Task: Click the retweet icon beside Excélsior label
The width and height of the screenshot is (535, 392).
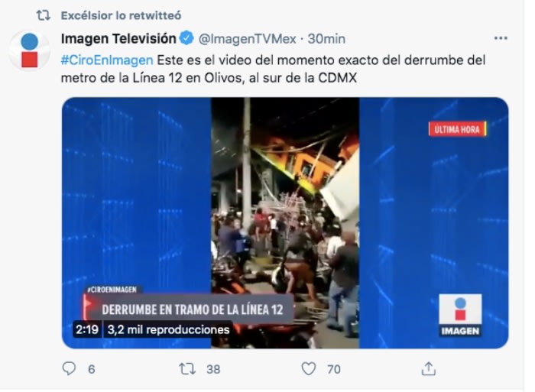Action: coord(44,15)
